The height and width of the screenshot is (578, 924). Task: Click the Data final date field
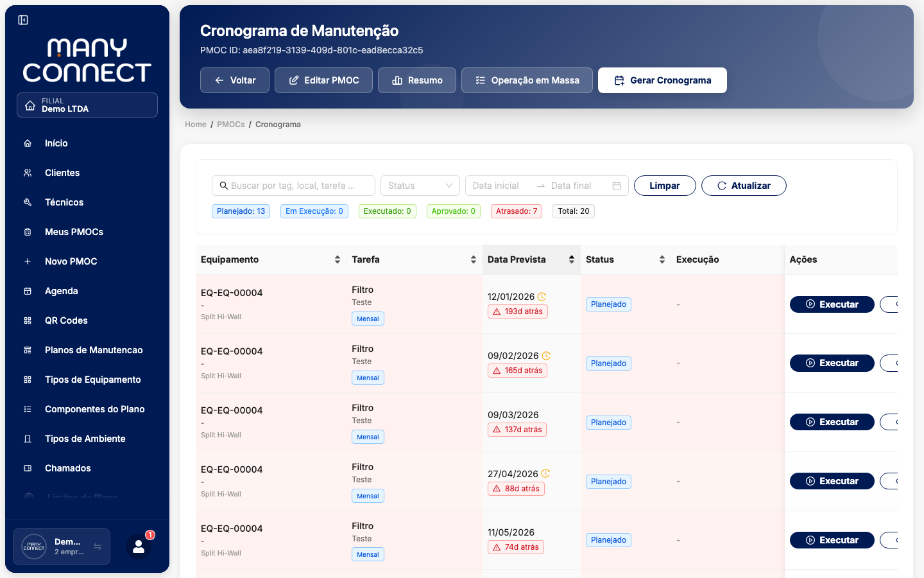click(575, 186)
